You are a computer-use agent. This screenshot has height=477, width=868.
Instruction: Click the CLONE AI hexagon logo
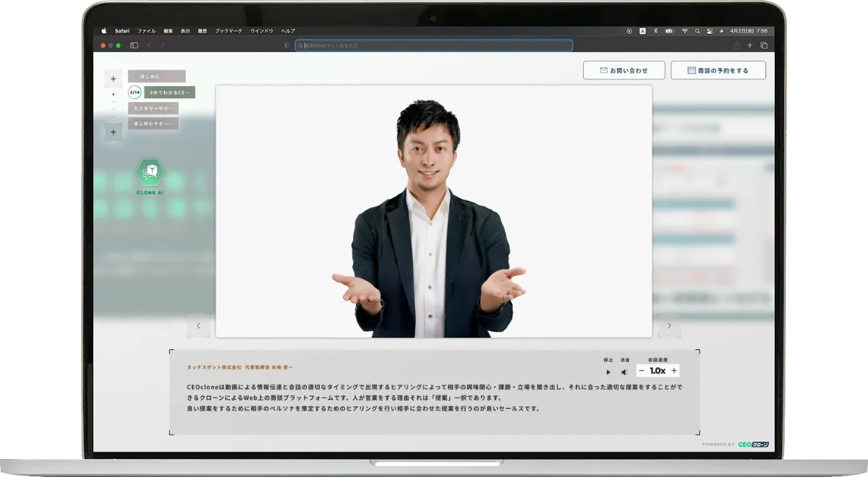tap(150, 173)
